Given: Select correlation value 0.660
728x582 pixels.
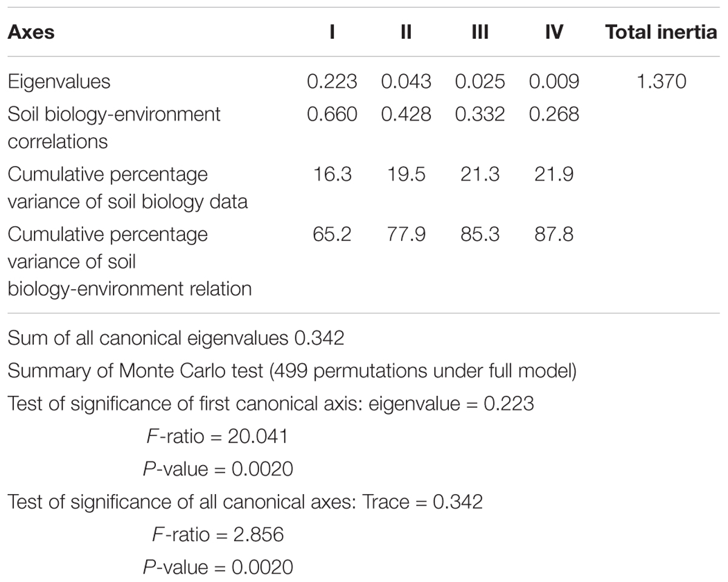Looking at the screenshot, I should [332, 114].
